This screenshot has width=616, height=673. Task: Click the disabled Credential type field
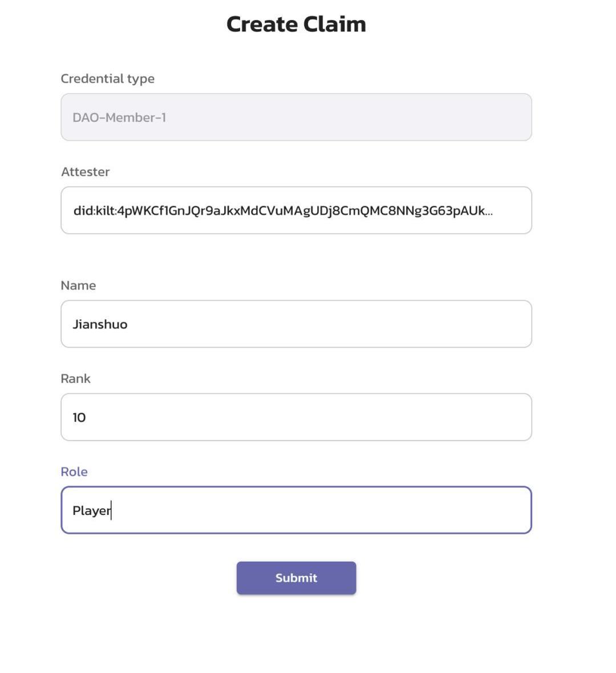coord(296,117)
